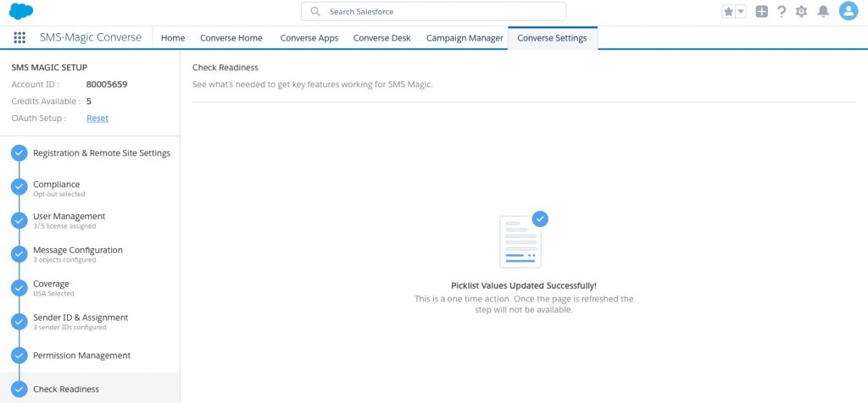Click the User Management checkmark icon
Image resolution: width=868 pixels, height=403 pixels.
pyautogui.click(x=19, y=221)
